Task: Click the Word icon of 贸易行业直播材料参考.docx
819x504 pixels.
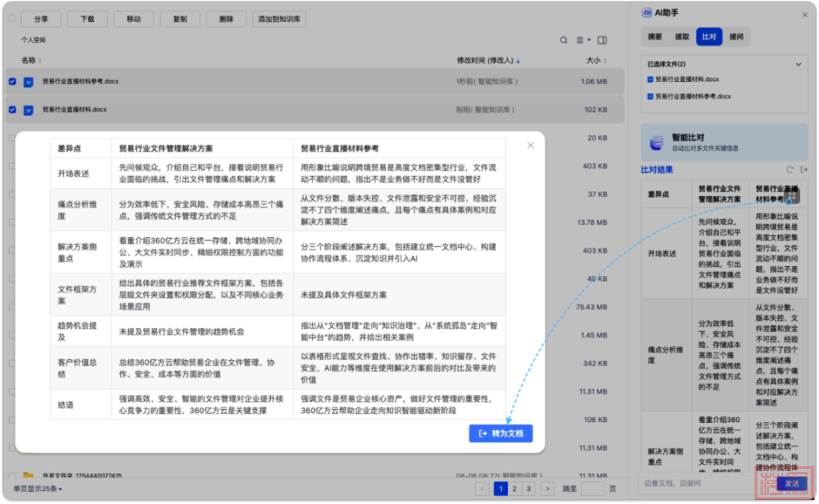Action: pyautogui.click(x=28, y=82)
